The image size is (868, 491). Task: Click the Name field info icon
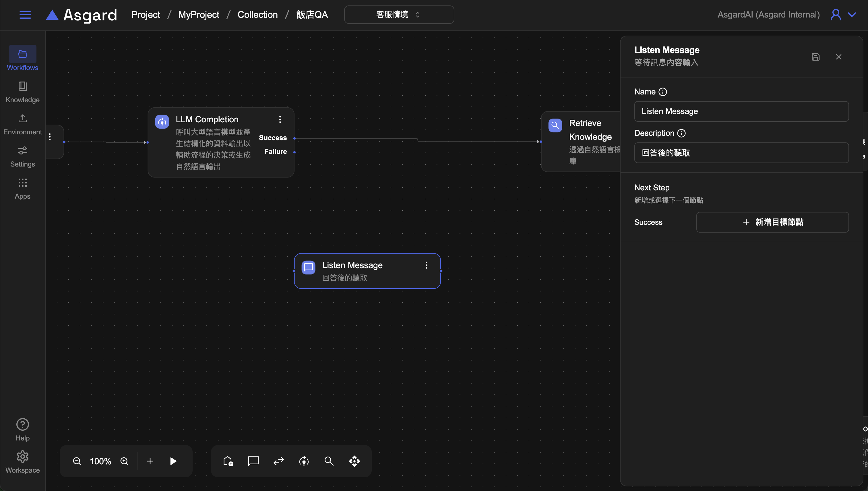(x=663, y=92)
